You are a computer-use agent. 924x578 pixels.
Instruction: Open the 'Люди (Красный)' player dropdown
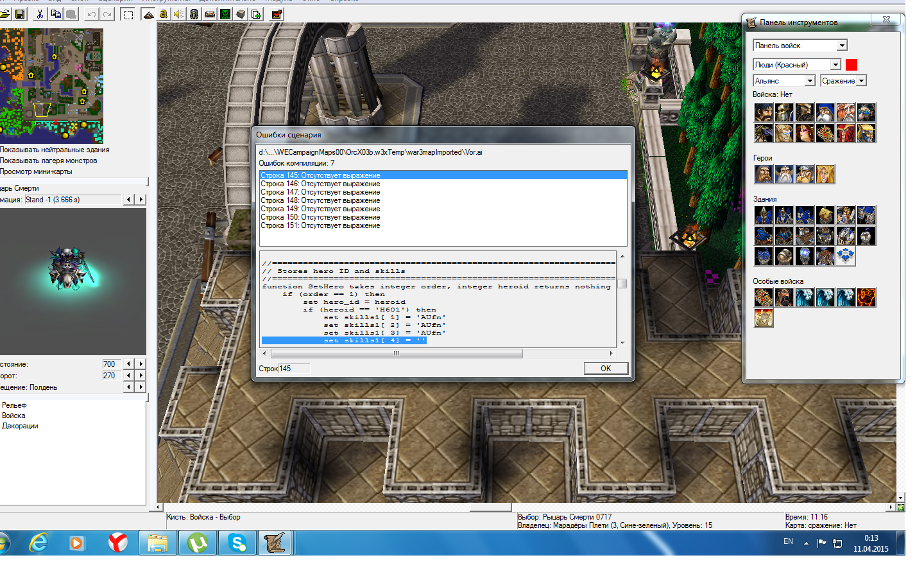point(797,64)
